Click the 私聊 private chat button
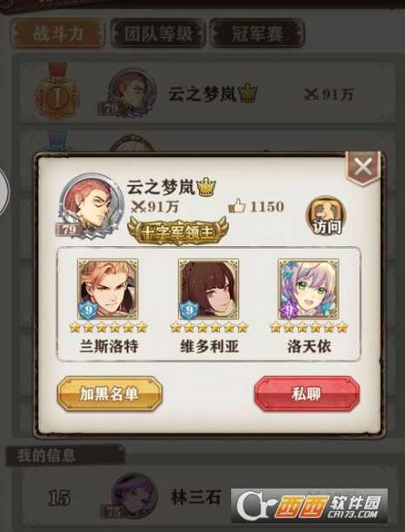Screen dimensions: 405x532 tap(307, 394)
